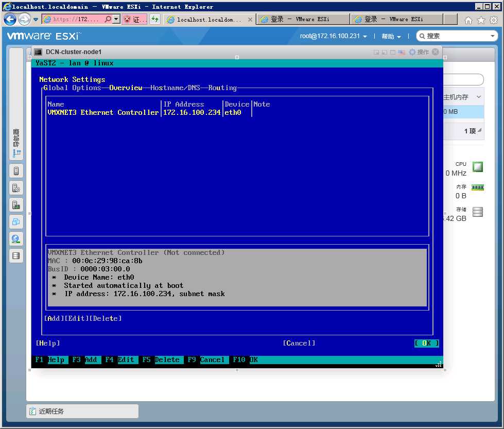Select the Overview tab in YaST
Viewport: 504px width, 429px height.
click(x=126, y=88)
